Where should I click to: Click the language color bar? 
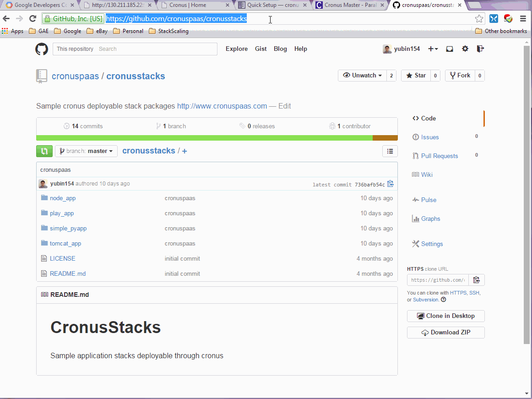(x=217, y=138)
